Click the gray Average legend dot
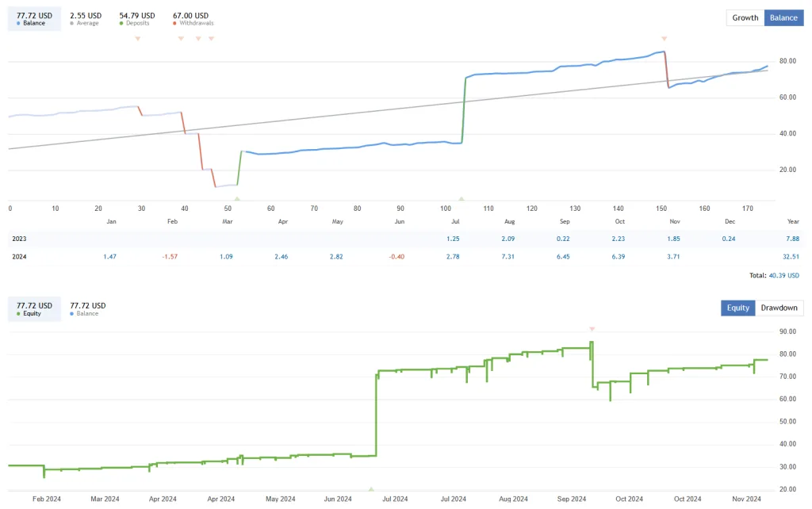 click(71, 25)
